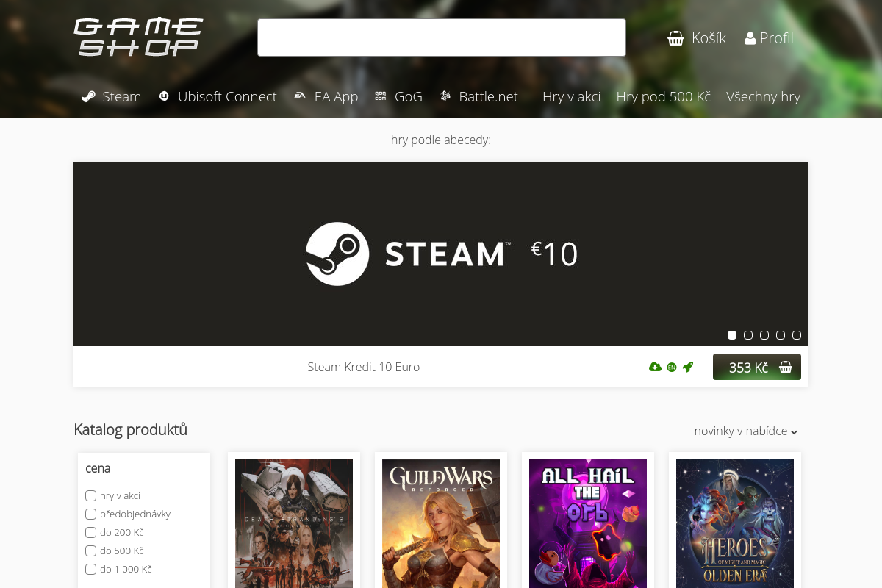Open the Death Stranding 2 game cover
The height and width of the screenshot is (588, 882).
pyautogui.click(x=294, y=523)
